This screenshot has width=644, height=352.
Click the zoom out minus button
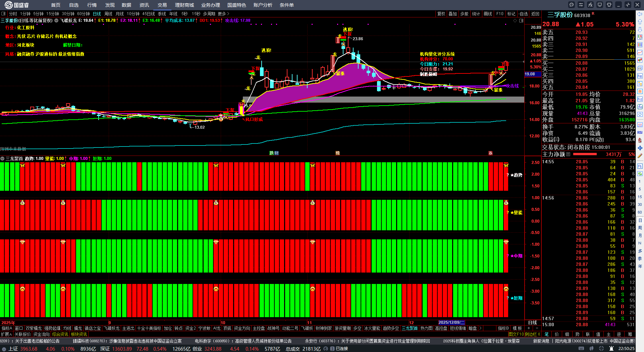[x=537, y=328]
